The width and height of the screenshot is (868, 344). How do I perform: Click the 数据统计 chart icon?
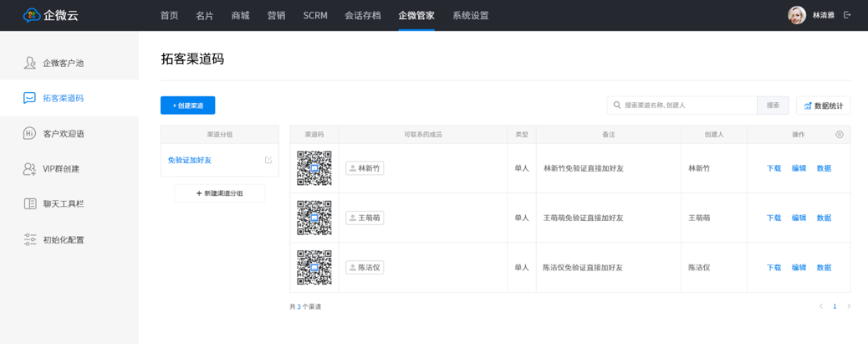pyautogui.click(x=808, y=105)
